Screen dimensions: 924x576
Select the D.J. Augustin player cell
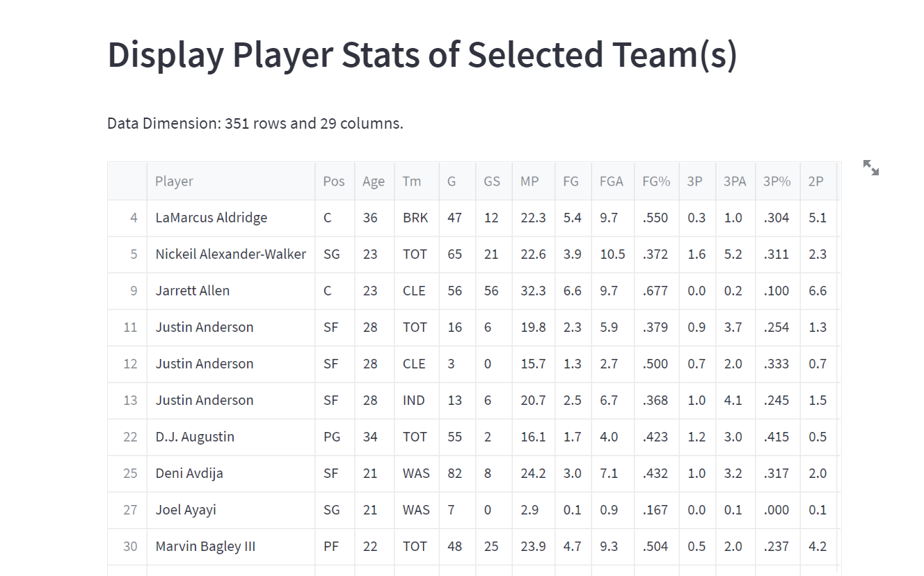[231, 437]
